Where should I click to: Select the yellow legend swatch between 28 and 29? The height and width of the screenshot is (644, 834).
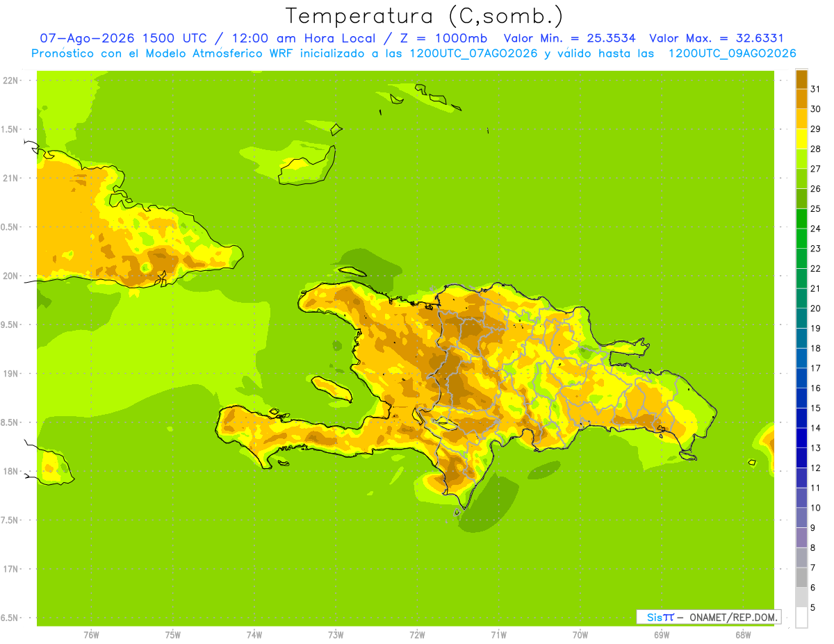(801, 139)
